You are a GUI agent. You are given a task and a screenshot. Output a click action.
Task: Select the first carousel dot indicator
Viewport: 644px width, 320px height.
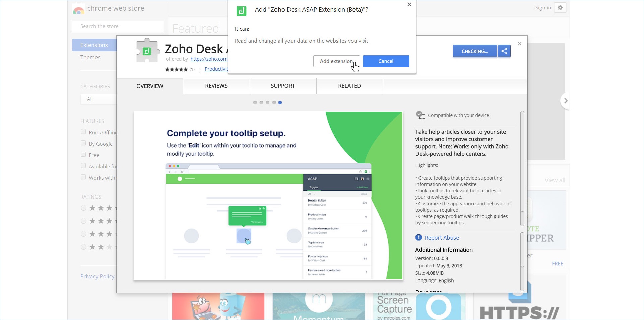(x=255, y=103)
